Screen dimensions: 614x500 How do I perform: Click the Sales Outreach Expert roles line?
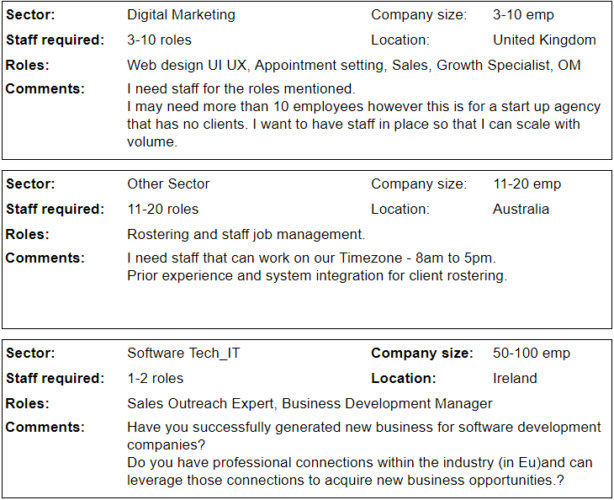point(309,403)
